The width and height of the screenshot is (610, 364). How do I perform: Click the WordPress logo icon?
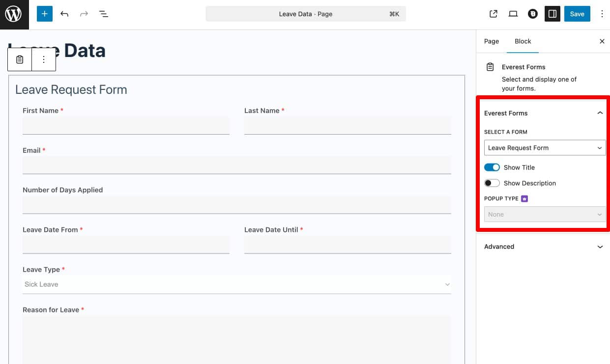pyautogui.click(x=14, y=14)
